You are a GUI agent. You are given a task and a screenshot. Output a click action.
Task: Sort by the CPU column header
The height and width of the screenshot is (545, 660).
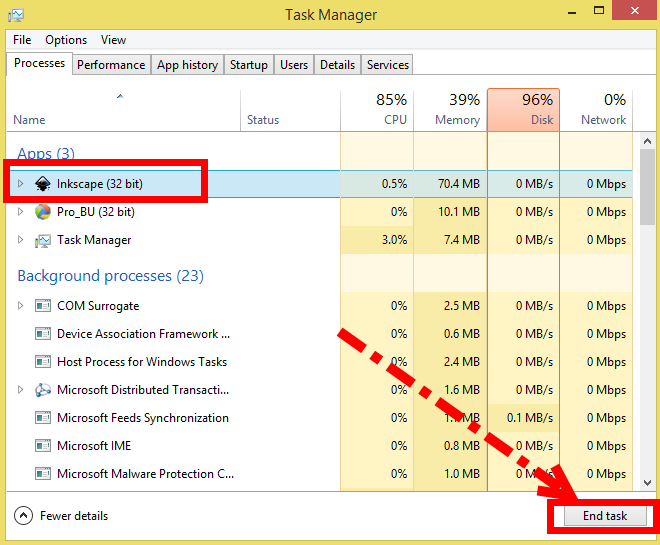point(377,110)
